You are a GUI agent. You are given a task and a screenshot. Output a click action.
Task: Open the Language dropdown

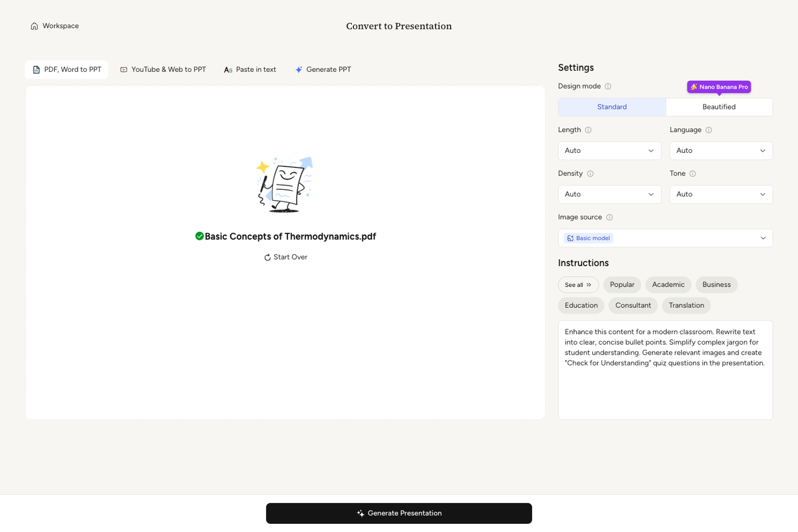tap(721, 151)
